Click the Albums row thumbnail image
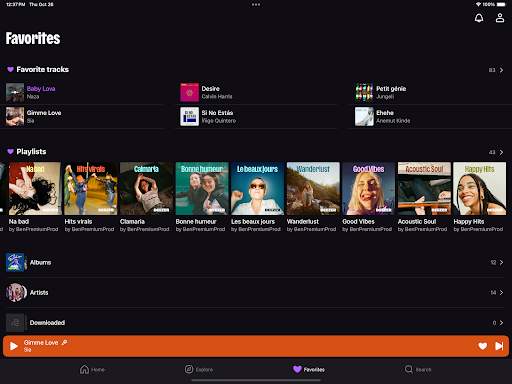Viewport: 512px width, 384px height. pyautogui.click(x=15, y=263)
